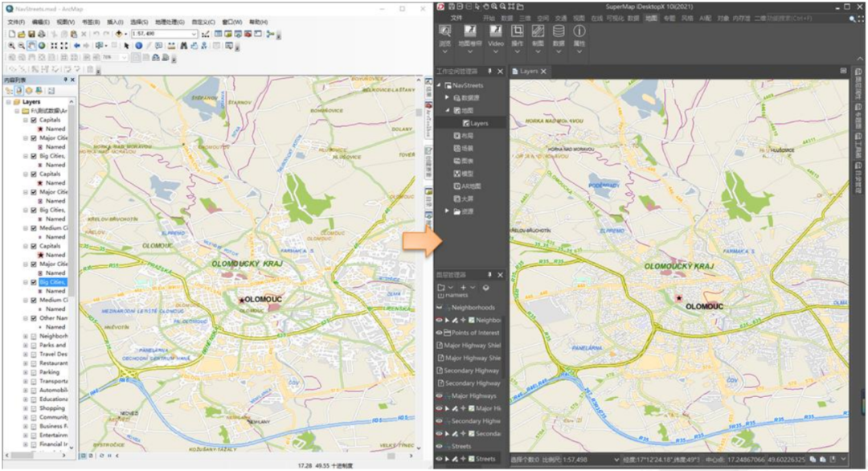868x471 pixels.
Task: Collapse the SuperMap ribbon with up chevron
Action: pos(859,58)
